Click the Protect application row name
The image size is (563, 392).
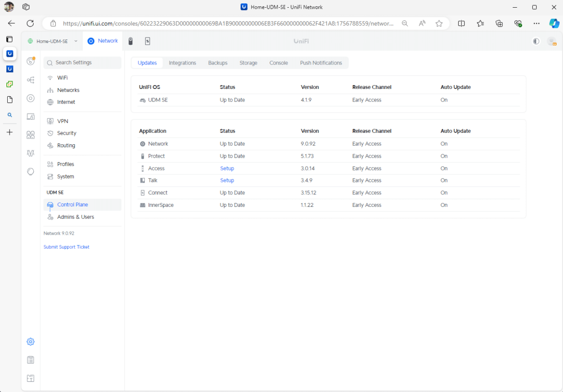click(156, 156)
